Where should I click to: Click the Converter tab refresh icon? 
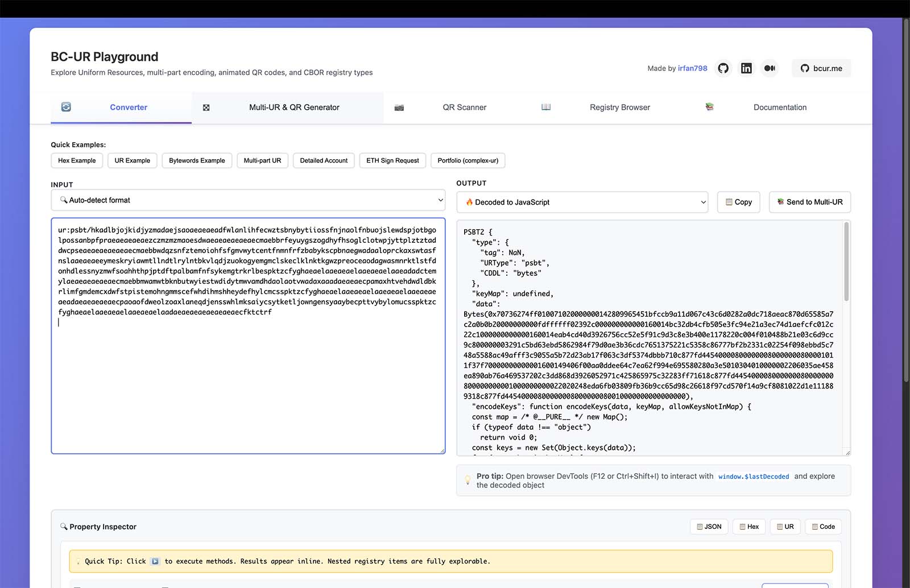[66, 107]
